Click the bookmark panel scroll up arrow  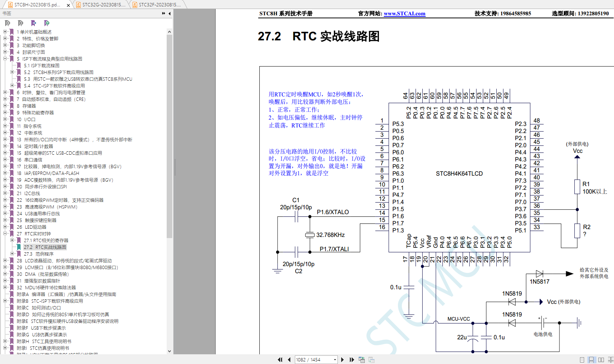[x=169, y=32]
